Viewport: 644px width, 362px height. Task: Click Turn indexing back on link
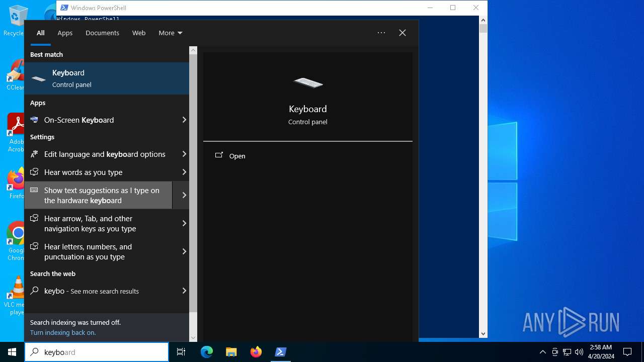[x=63, y=332]
